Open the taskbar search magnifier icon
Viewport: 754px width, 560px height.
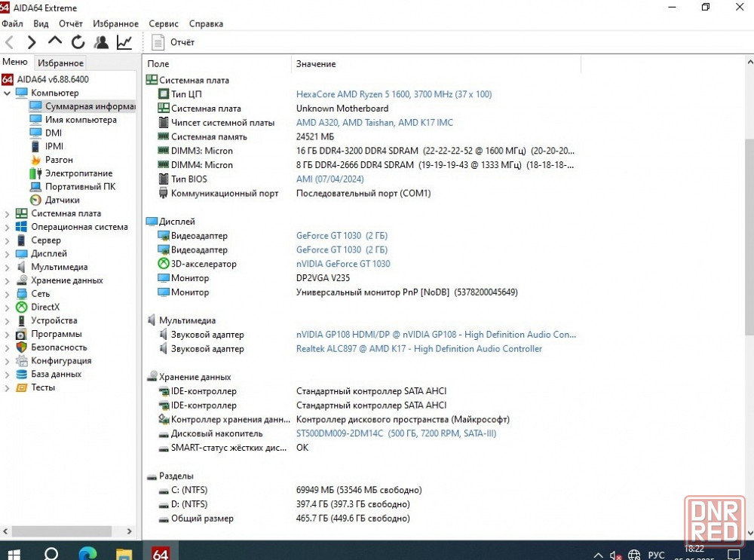(x=51, y=554)
